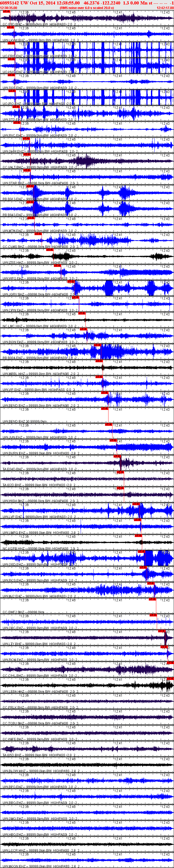Click the event ID 60893142 in header
Image resolution: width=174 pixels, height=868 pixels.
(x=10, y=3)
